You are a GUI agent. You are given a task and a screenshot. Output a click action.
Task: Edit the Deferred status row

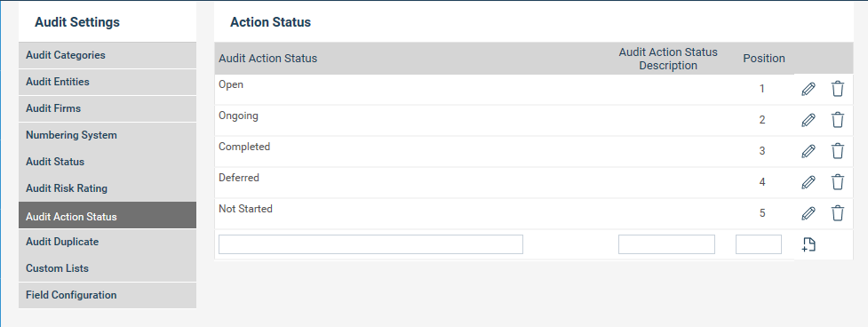[x=808, y=181]
